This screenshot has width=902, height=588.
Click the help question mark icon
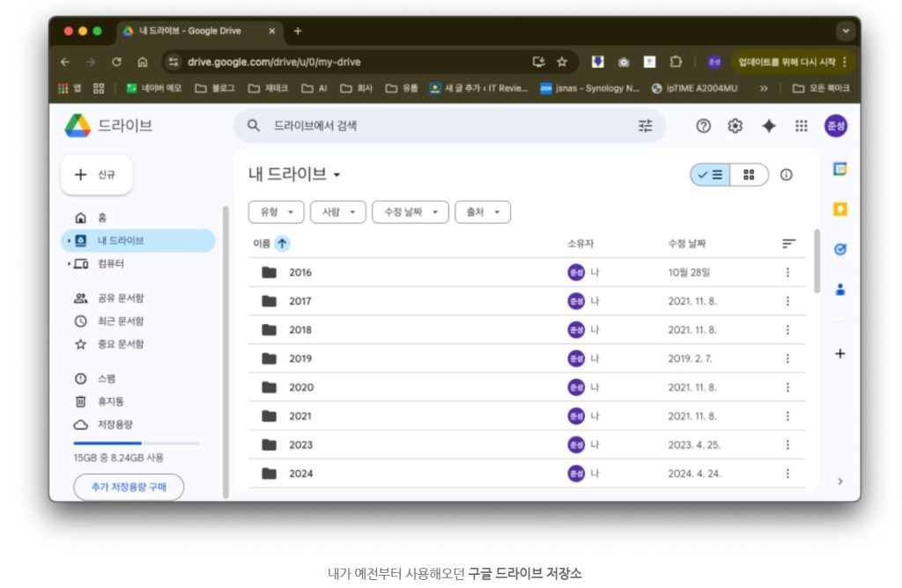point(703,126)
